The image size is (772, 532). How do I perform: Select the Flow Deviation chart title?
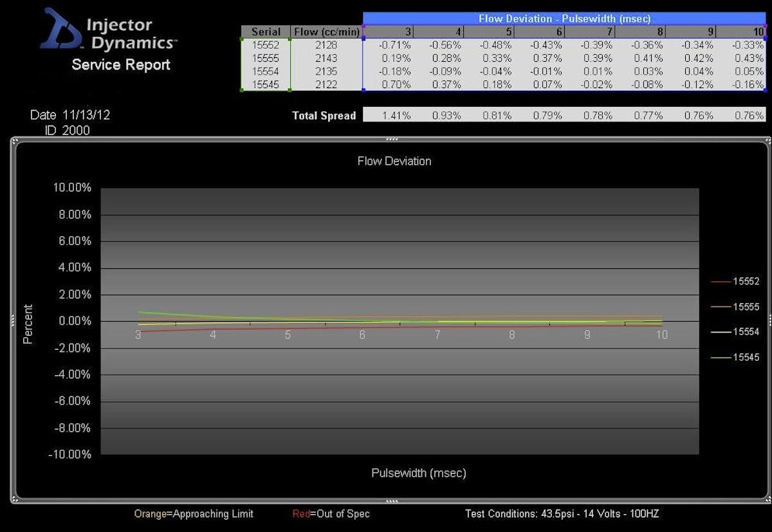point(394,161)
